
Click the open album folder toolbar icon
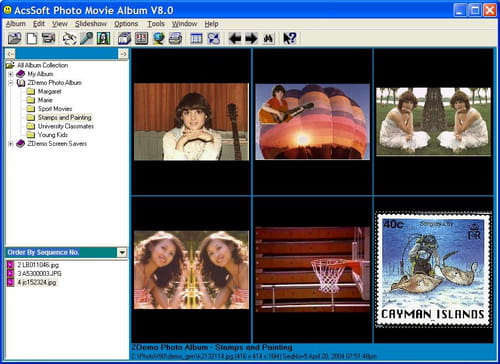[15, 39]
